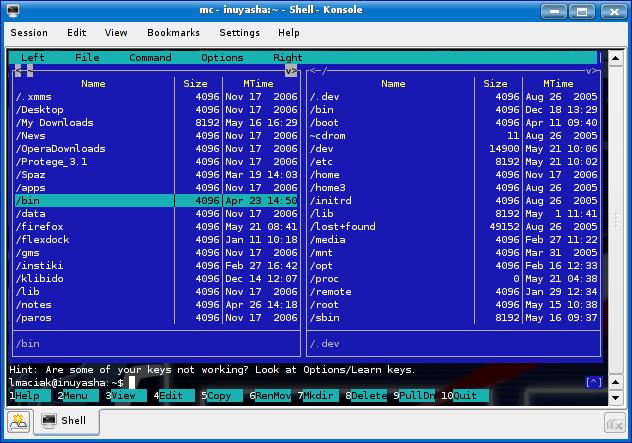Screen dimensions: 632x443
Task: Select the /lost+found entry in right panel
Action: [343, 227]
